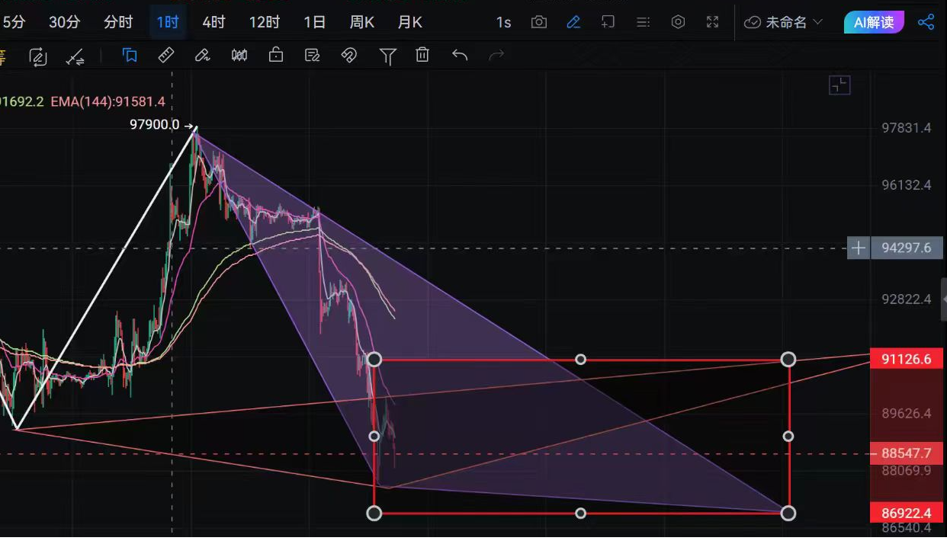Click the + alert button at price 94297.6

coord(857,248)
